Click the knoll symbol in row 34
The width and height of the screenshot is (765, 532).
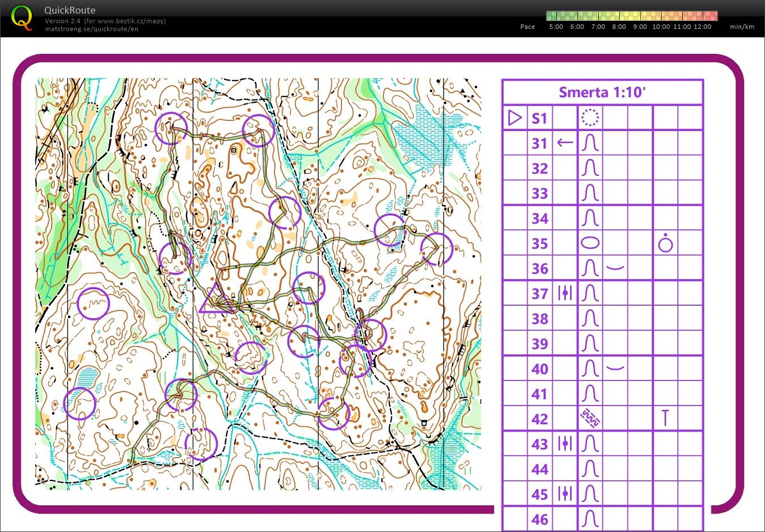point(590,218)
